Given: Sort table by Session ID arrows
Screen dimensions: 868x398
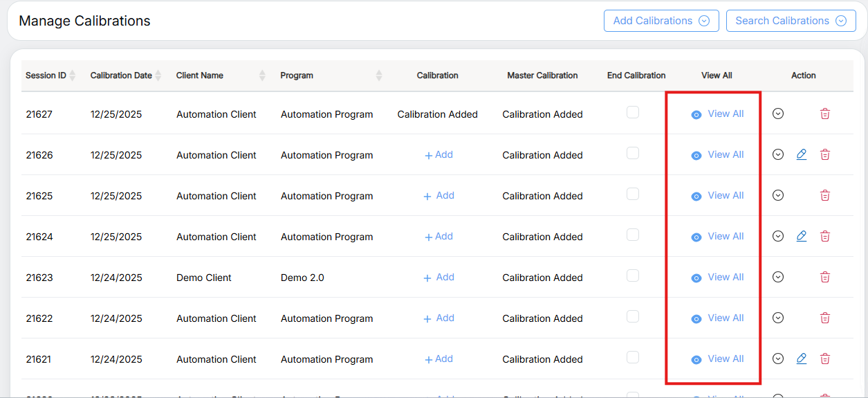Looking at the screenshot, I should click(x=73, y=75).
